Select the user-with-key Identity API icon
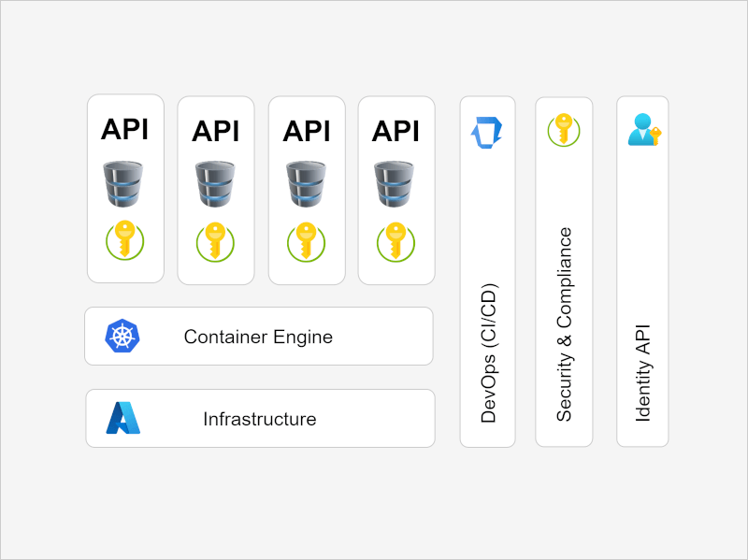Image resolution: width=748 pixels, height=560 pixels. pos(643,130)
